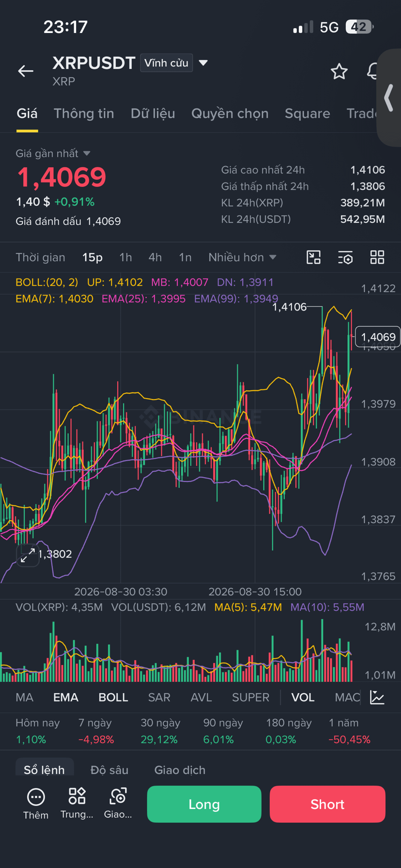Tap the battery indicator in status bar
This screenshot has width=401, height=868.
(359, 27)
